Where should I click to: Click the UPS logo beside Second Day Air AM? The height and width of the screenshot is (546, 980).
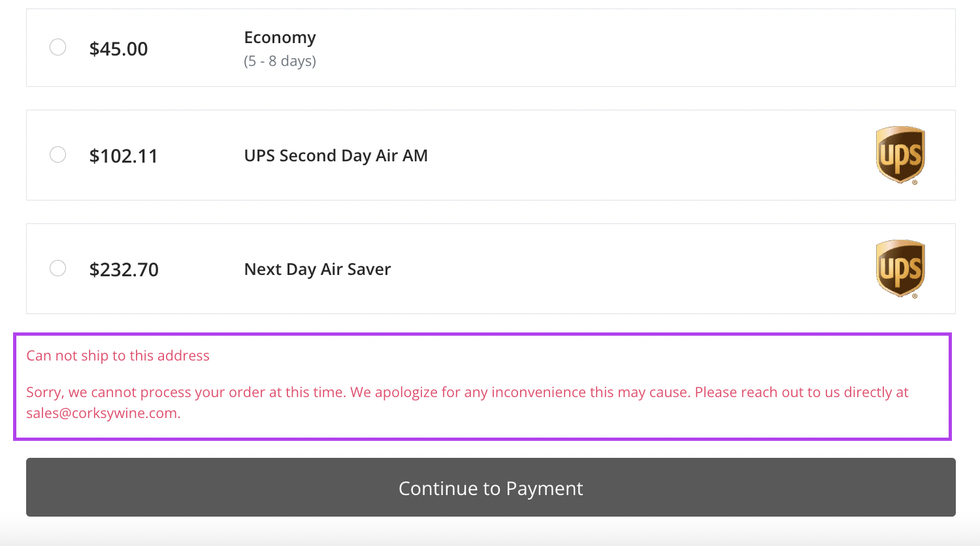point(900,155)
